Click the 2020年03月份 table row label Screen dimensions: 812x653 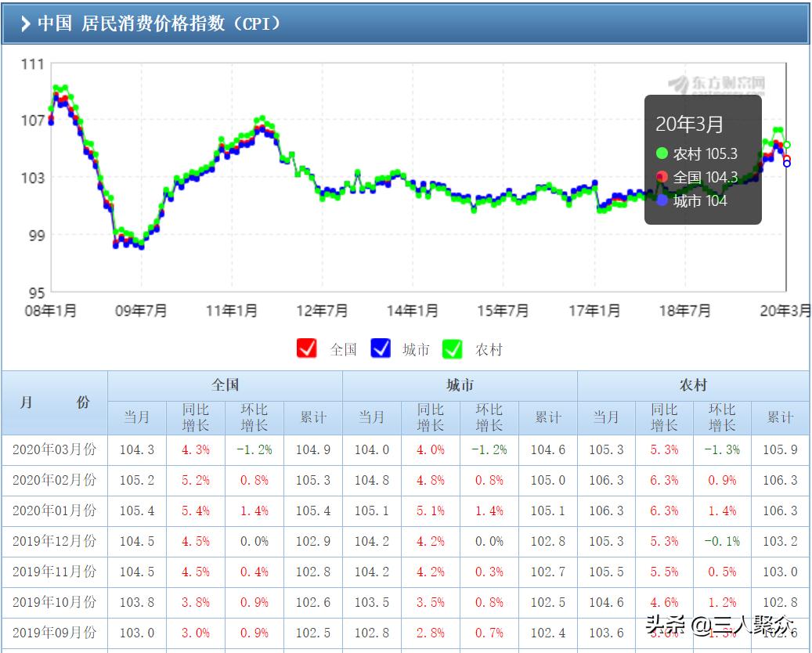[x=55, y=449]
